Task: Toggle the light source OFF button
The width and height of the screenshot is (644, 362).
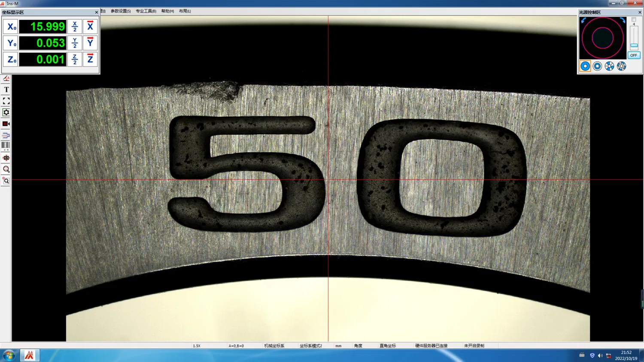Action: pyautogui.click(x=634, y=55)
